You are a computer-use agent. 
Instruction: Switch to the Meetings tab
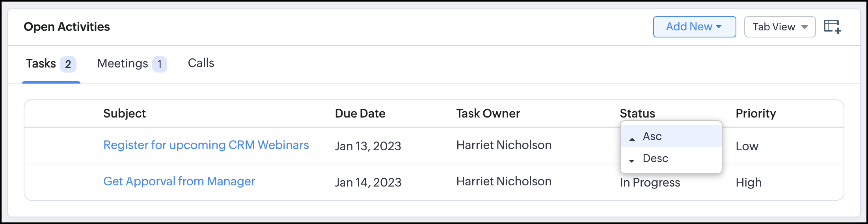[123, 63]
